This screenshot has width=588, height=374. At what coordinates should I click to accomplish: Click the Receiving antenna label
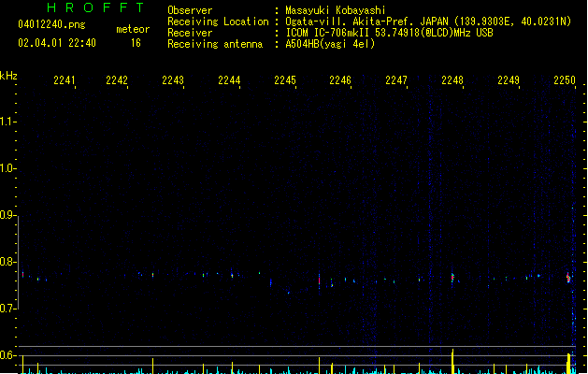215,44
